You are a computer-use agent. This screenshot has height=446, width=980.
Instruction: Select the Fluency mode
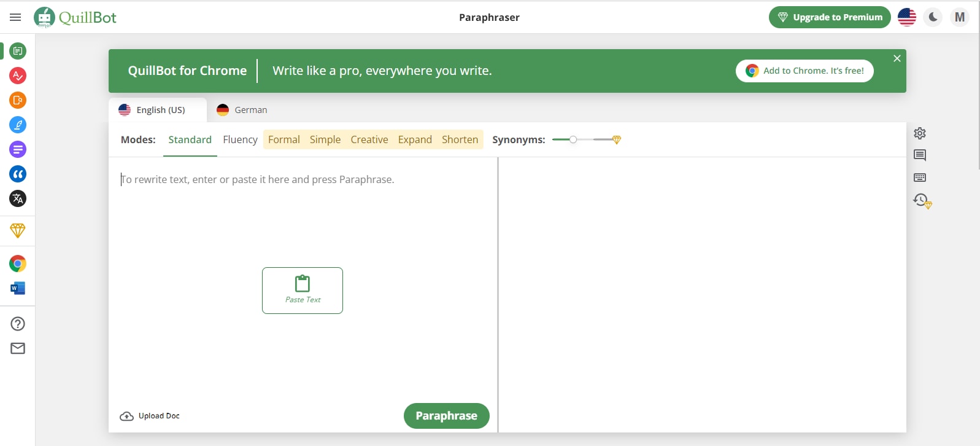(x=241, y=140)
